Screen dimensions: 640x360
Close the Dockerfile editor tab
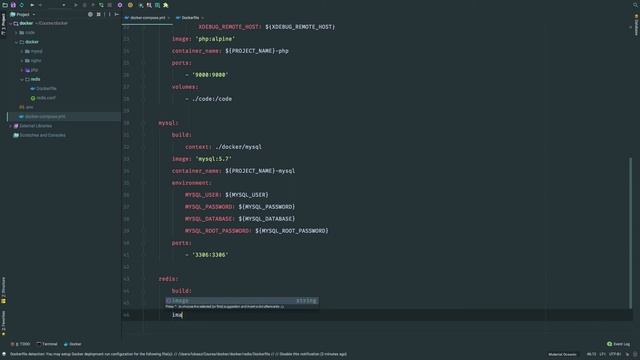click(x=203, y=18)
